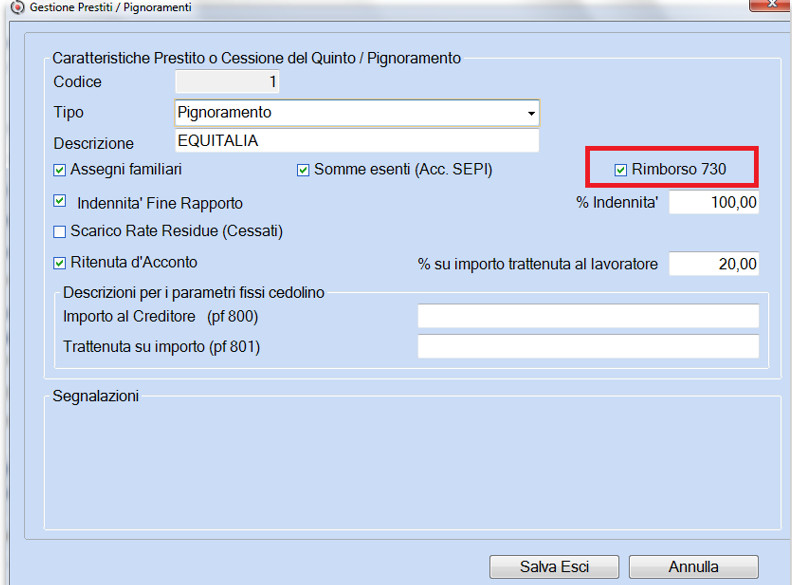
Task: Click the Importo al Creditore (pf 800) field
Action: pyautogui.click(x=588, y=316)
